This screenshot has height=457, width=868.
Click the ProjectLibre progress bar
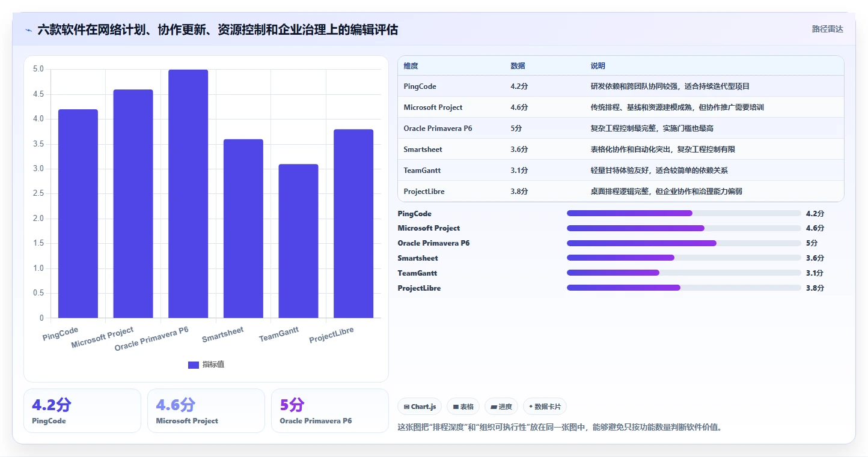684,288
